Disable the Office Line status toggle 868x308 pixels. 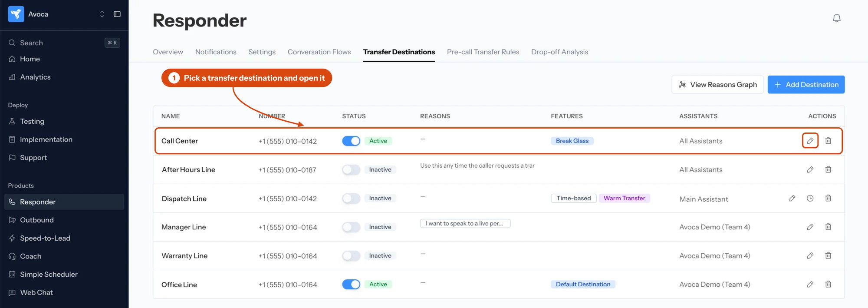351,284
